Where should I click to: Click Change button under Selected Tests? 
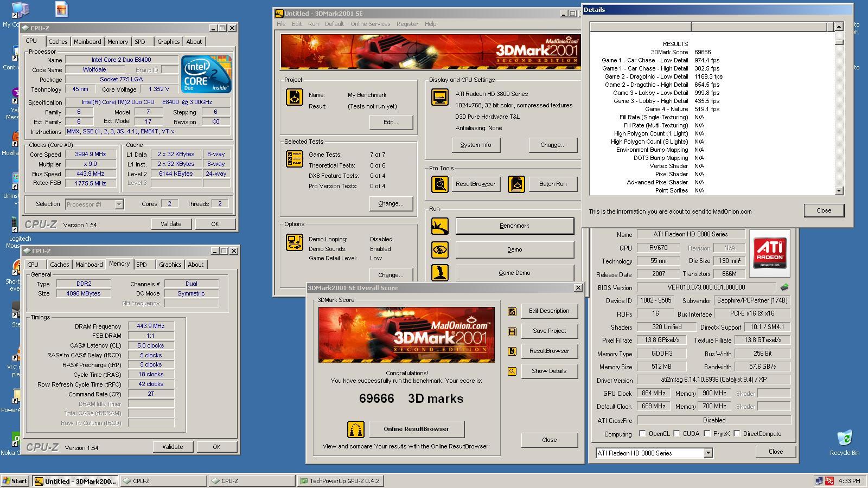pyautogui.click(x=391, y=203)
